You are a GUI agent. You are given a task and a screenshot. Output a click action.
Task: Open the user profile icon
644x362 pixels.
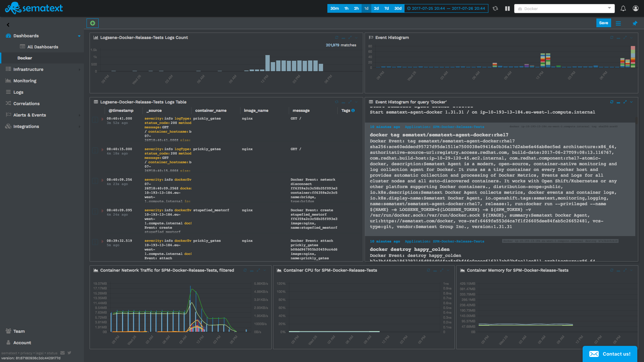(636, 8)
